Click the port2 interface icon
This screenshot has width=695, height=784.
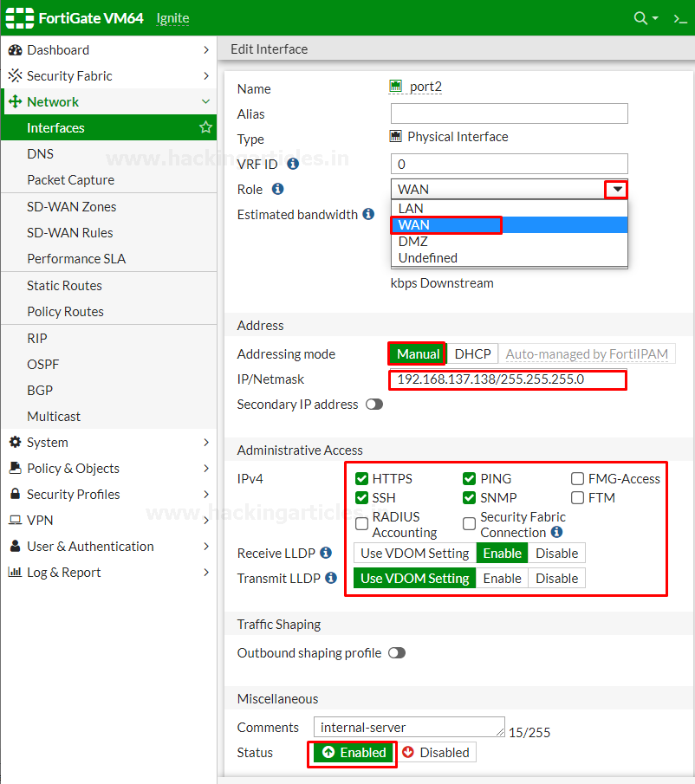click(395, 86)
